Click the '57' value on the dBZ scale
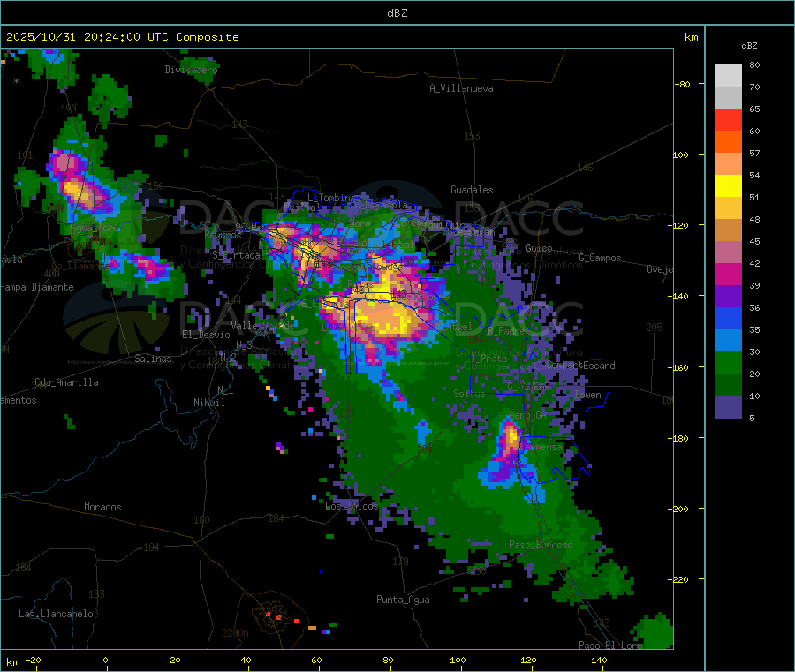 (x=754, y=153)
